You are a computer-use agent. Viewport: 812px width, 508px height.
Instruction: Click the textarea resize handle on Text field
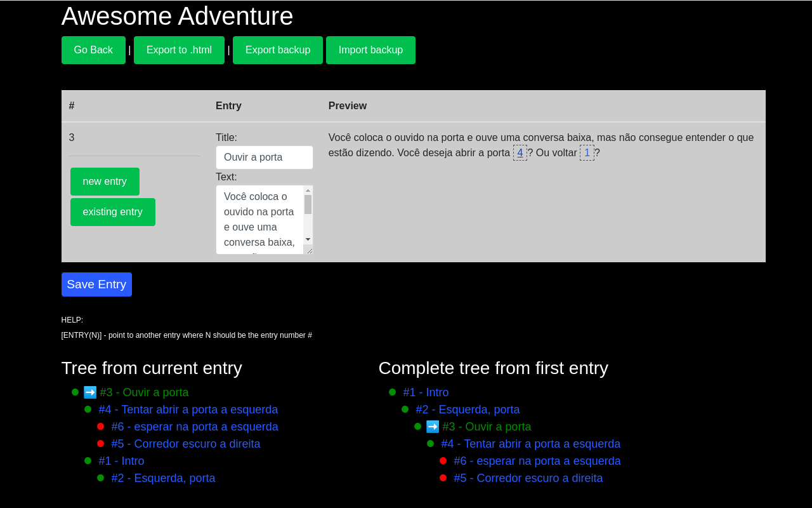[311, 251]
